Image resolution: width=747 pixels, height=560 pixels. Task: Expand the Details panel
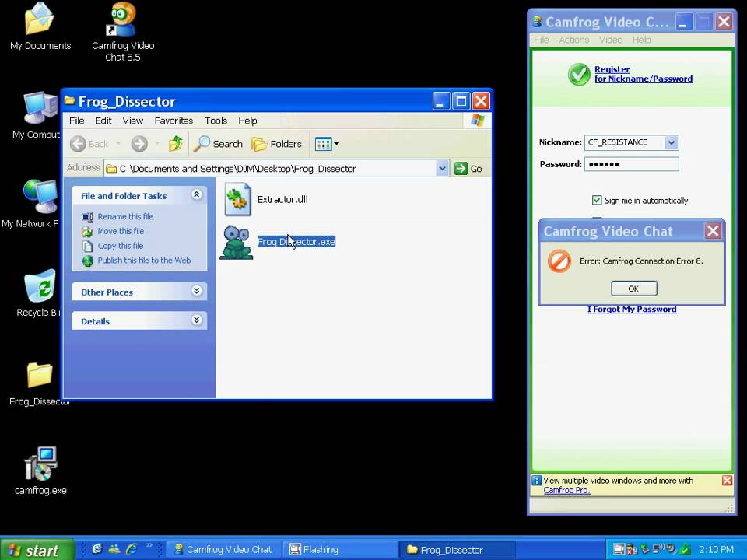(x=196, y=320)
